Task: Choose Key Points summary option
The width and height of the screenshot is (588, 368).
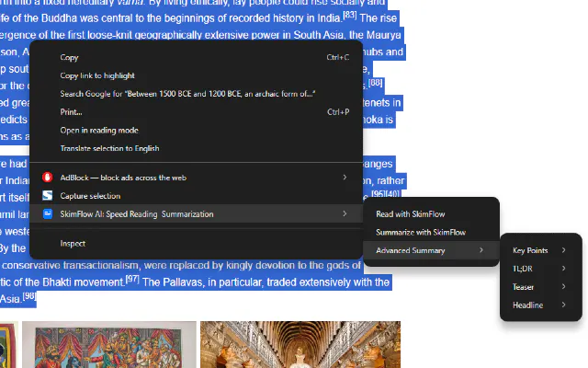Action: click(541, 250)
